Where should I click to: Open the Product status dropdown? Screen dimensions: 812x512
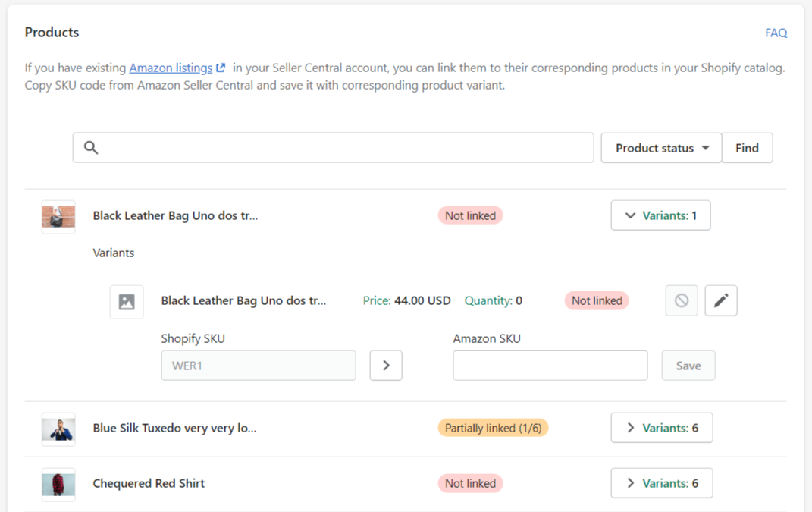click(661, 148)
